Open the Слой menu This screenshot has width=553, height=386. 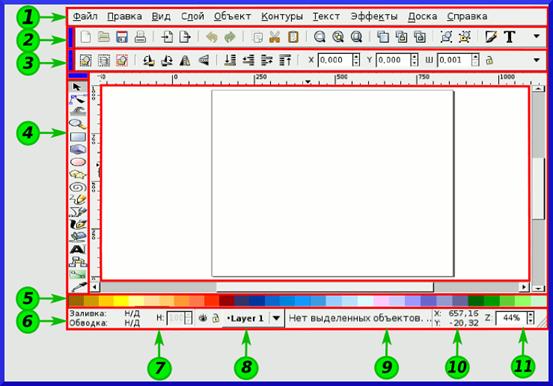193,16
